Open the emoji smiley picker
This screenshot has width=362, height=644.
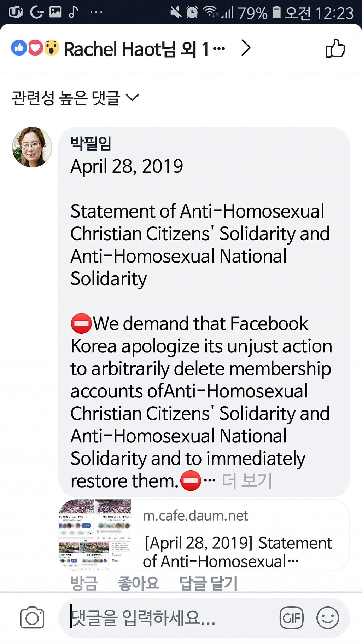328,618
